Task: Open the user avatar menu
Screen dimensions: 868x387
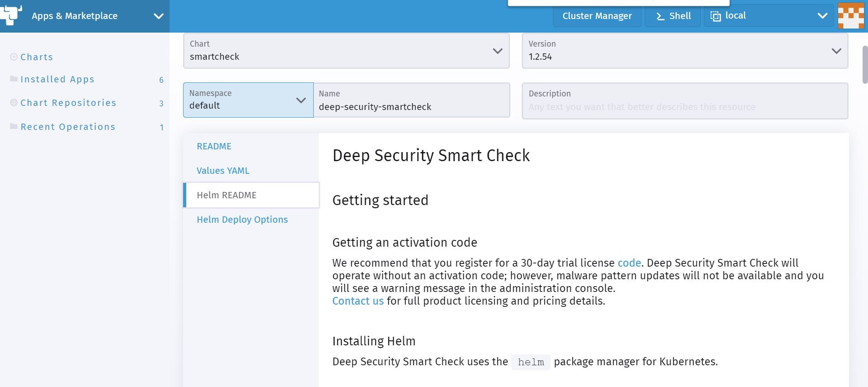Action: point(851,16)
